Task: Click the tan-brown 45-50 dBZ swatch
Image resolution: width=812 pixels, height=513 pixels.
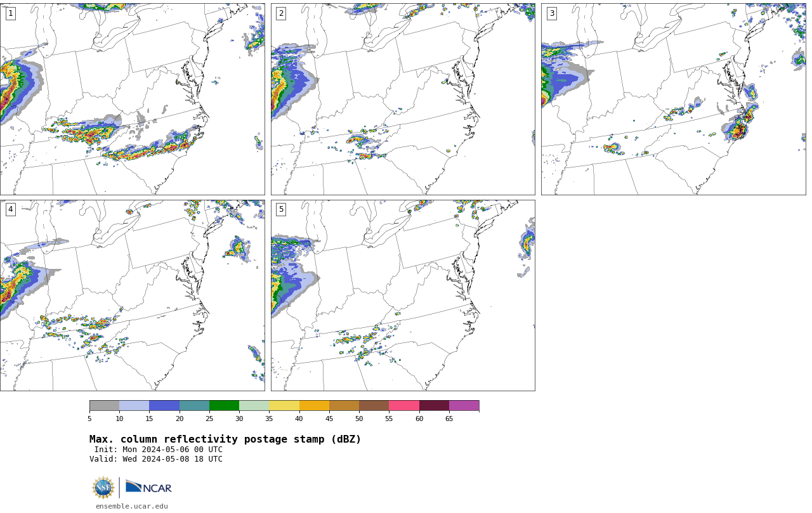Action: click(344, 406)
